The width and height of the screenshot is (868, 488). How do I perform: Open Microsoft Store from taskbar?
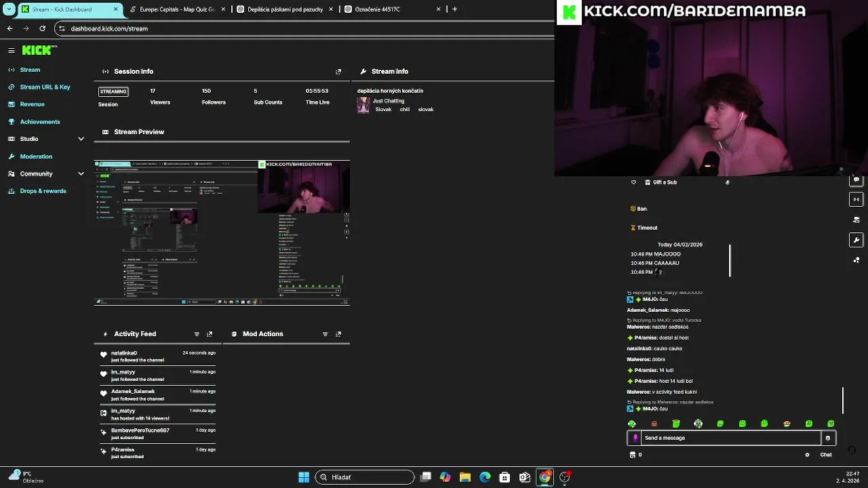click(x=505, y=477)
